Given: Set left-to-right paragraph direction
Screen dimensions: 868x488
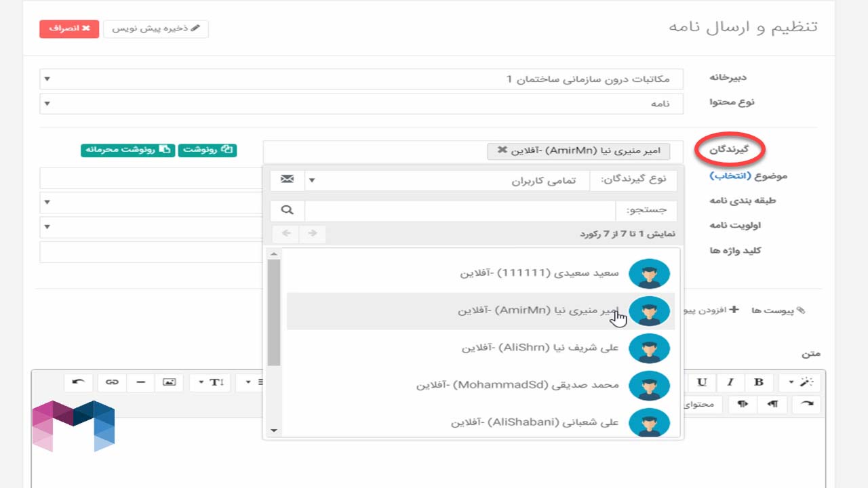Looking at the screenshot, I should pyautogui.click(x=743, y=405).
